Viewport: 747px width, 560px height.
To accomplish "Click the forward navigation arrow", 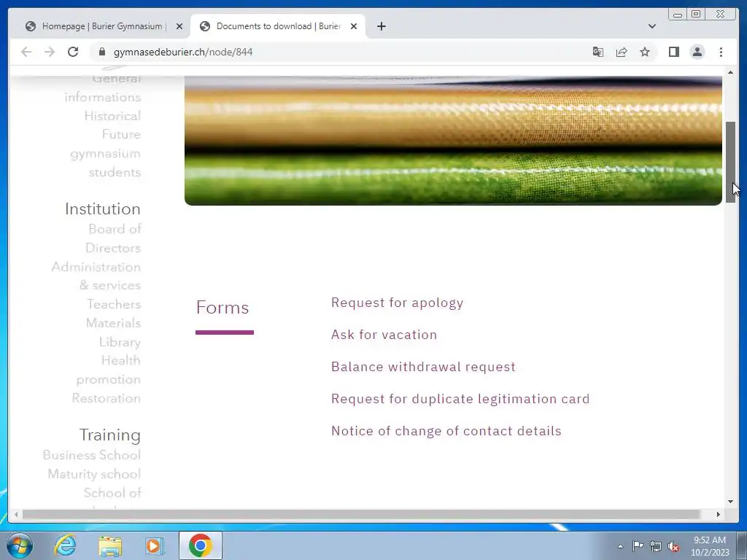I will (50, 52).
